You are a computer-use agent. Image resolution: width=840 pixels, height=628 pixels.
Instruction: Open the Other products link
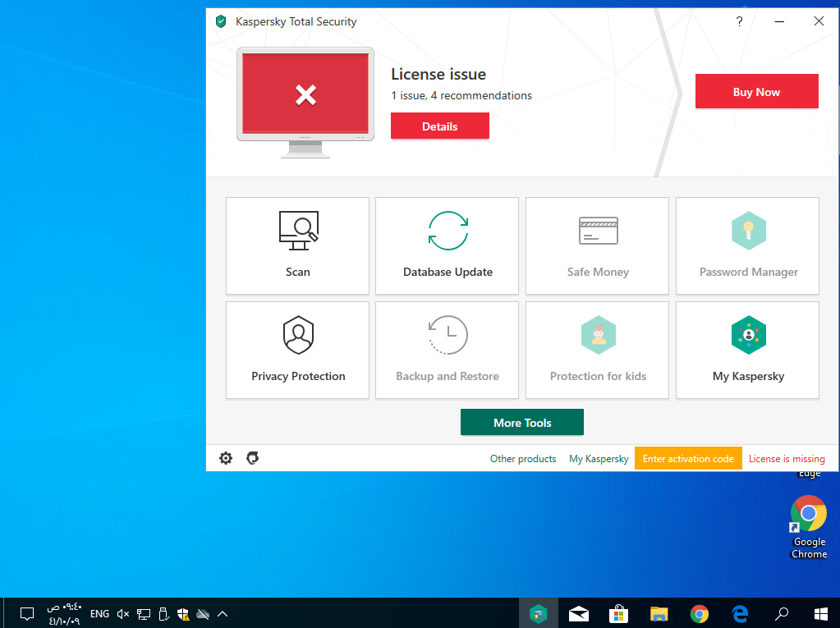[x=523, y=459]
